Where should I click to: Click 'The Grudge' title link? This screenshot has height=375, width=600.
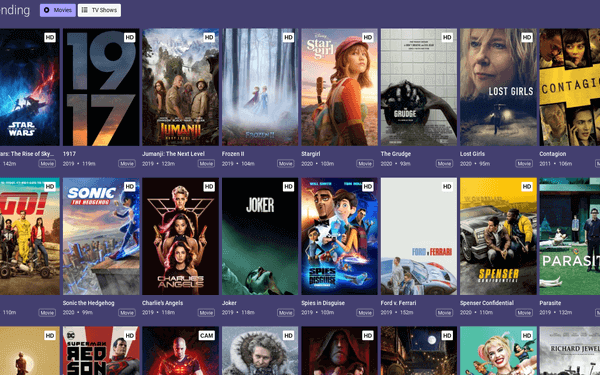click(396, 154)
